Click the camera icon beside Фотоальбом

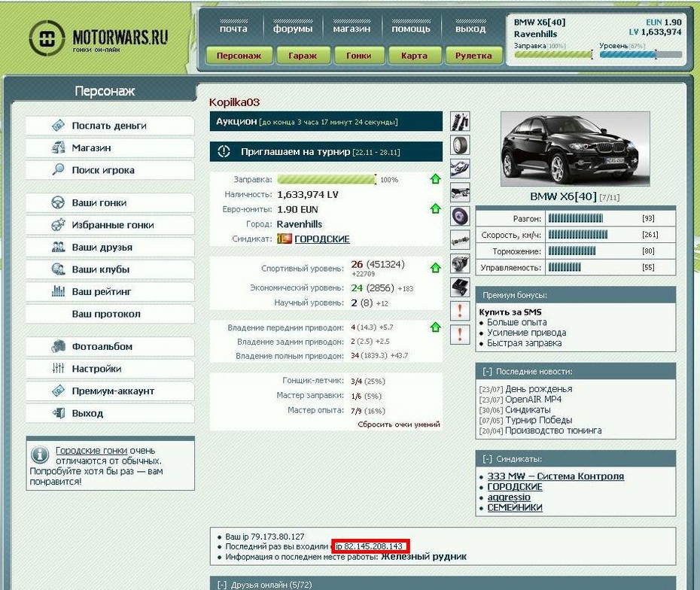coord(59,346)
